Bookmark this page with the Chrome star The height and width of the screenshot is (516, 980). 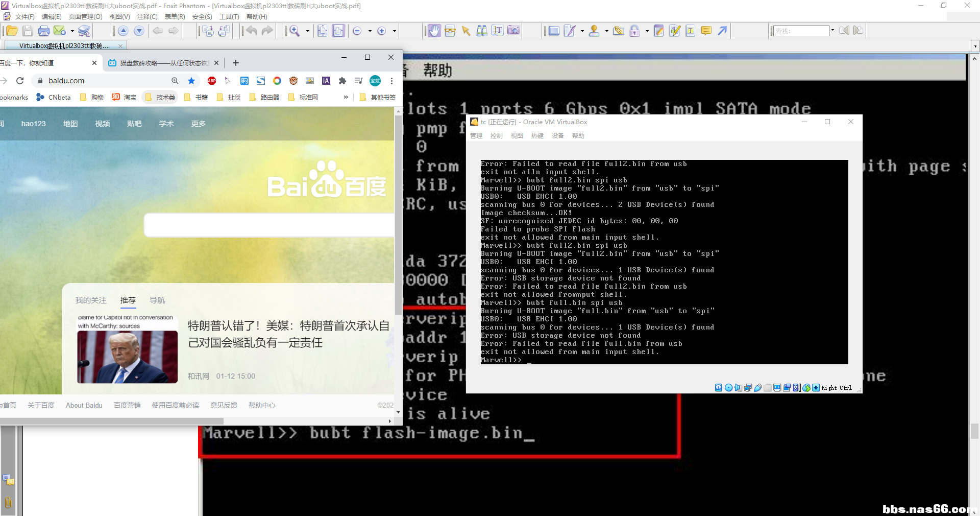[191, 81]
